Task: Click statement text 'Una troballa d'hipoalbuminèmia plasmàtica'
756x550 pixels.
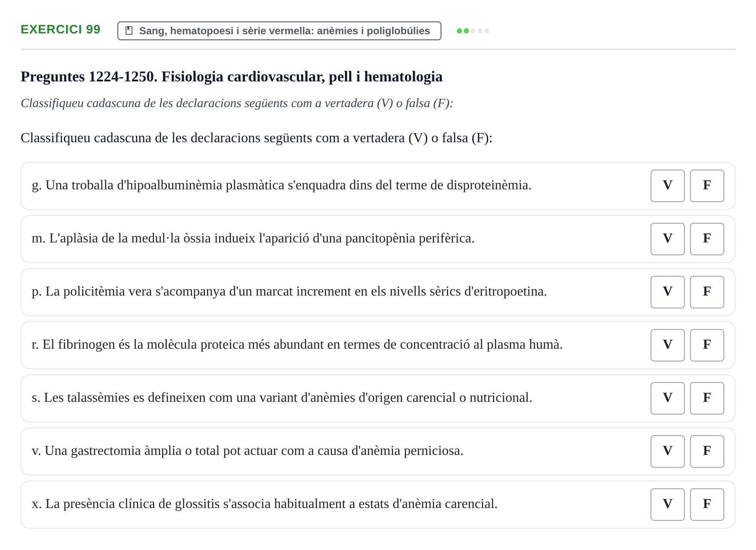Action: [282, 185]
